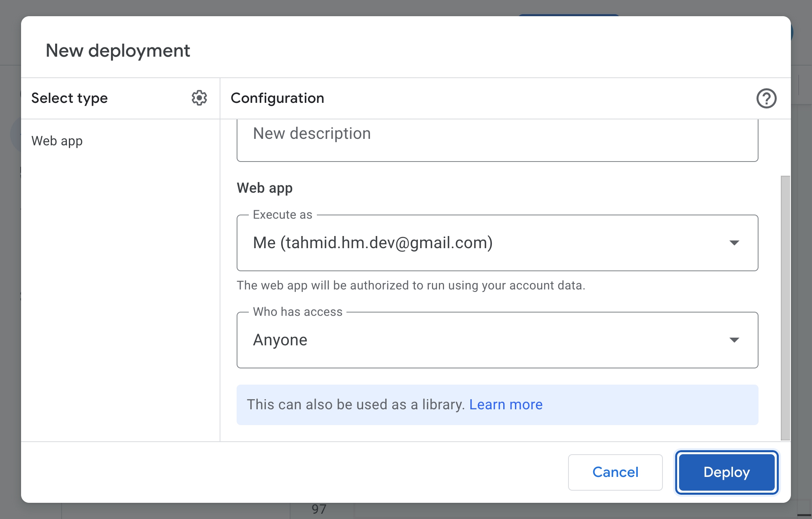Screen dimensions: 812x519
Task: Select Web app in the type list
Action: tap(57, 141)
